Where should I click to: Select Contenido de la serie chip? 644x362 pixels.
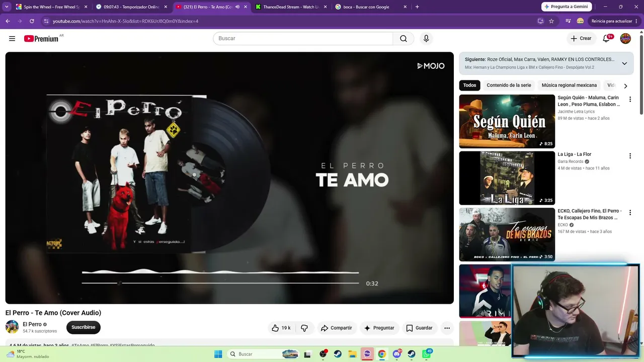click(509, 85)
